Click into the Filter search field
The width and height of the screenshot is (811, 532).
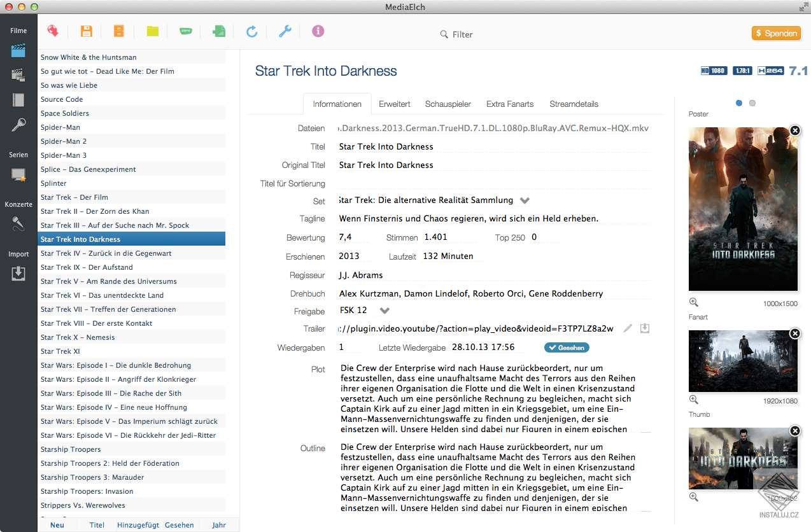tap(463, 34)
